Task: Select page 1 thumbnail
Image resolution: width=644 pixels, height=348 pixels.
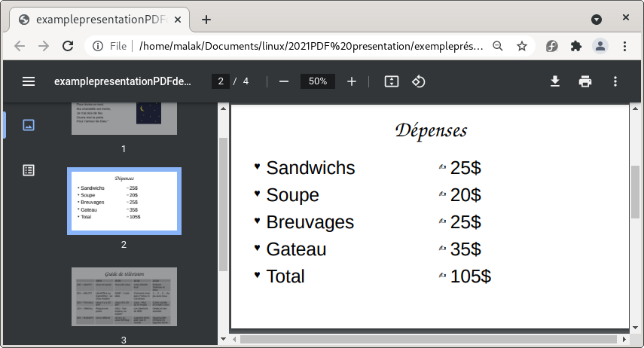Action: [x=124, y=118]
